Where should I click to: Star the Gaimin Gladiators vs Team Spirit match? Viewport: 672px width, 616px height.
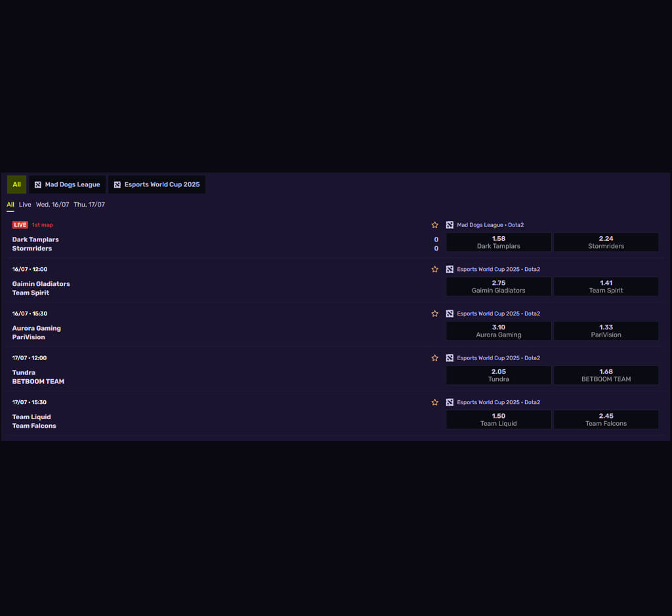[434, 269]
